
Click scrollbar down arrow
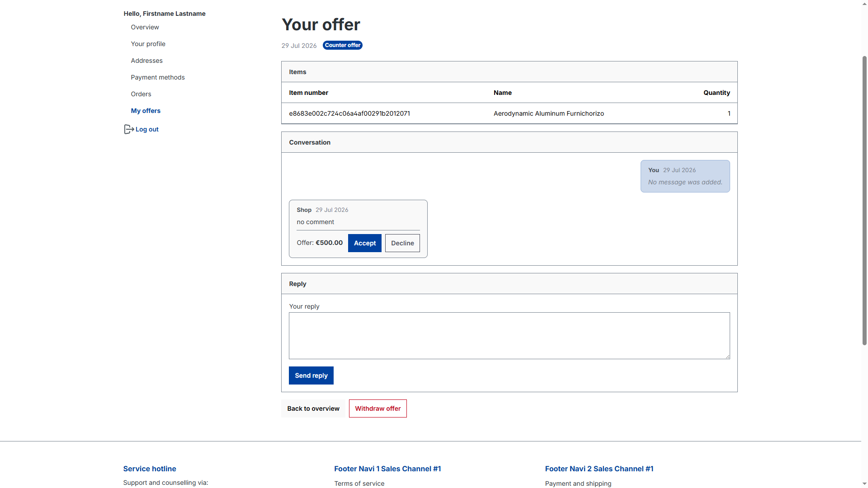click(x=864, y=484)
